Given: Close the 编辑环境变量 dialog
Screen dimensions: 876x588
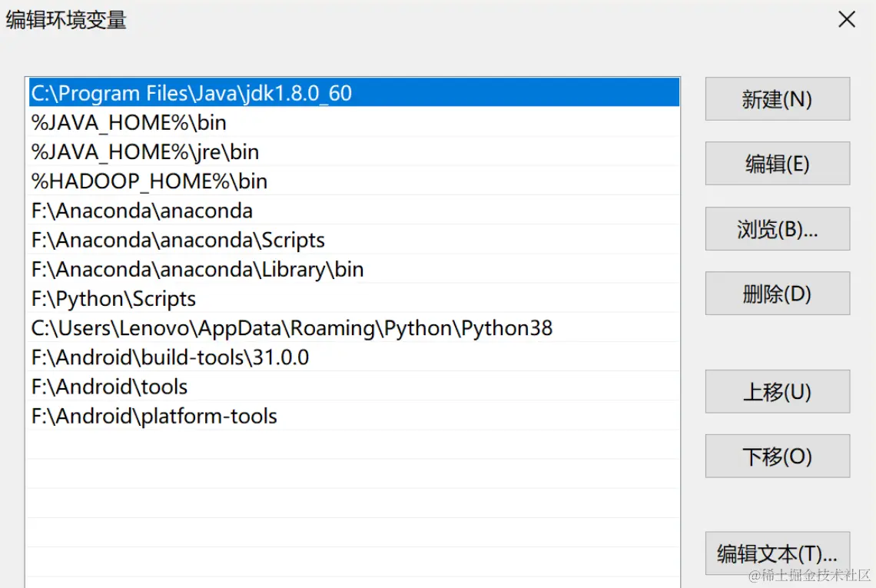Looking at the screenshot, I should [846, 19].
